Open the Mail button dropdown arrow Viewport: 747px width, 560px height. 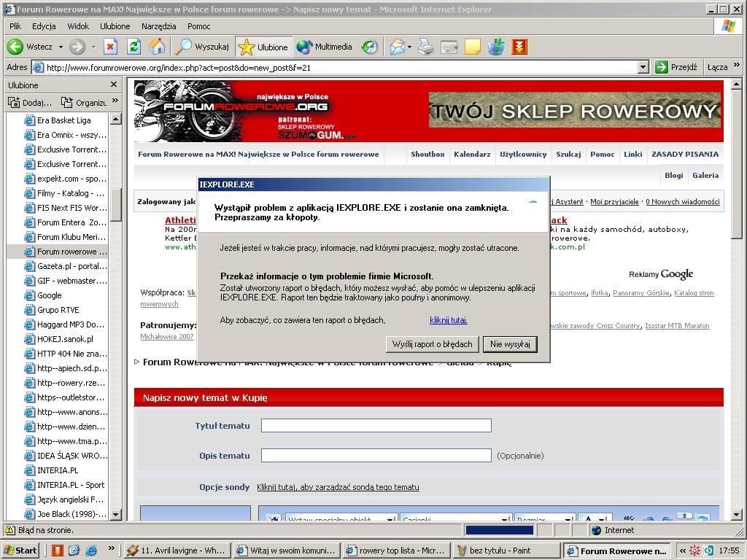tap(410, 47)
